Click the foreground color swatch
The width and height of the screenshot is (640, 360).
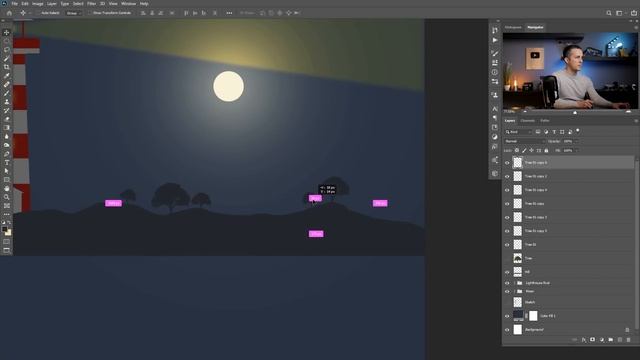click(5, 230)
